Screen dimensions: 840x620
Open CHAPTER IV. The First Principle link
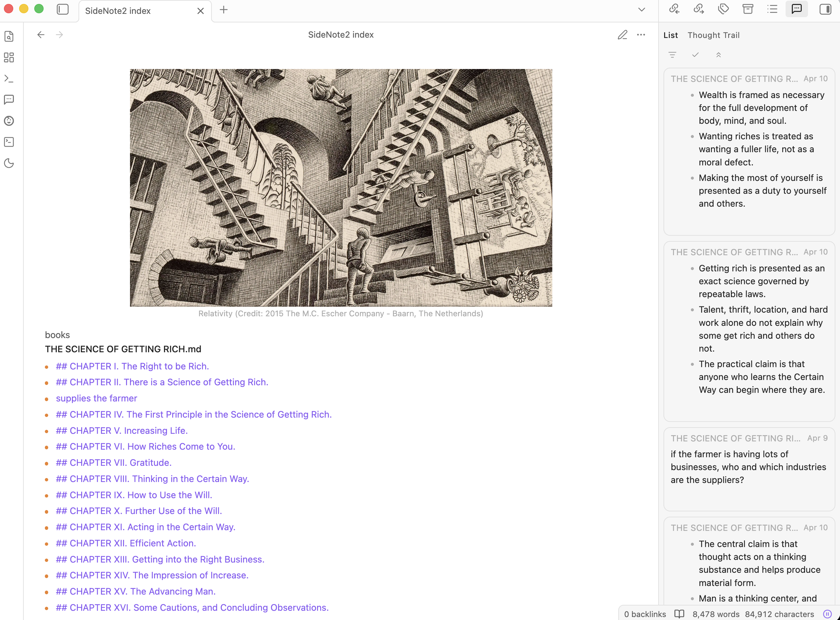[194, 414]
